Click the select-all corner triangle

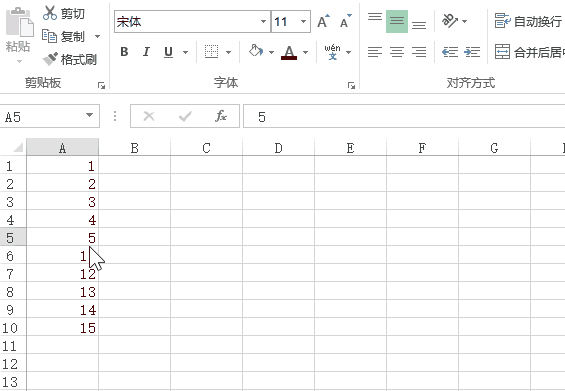coord(18,147)
